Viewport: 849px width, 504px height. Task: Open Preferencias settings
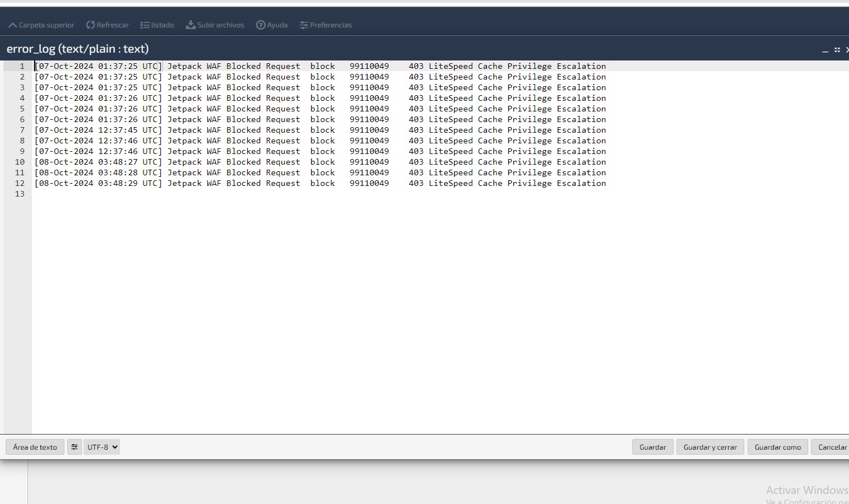(x=326, y=25)
